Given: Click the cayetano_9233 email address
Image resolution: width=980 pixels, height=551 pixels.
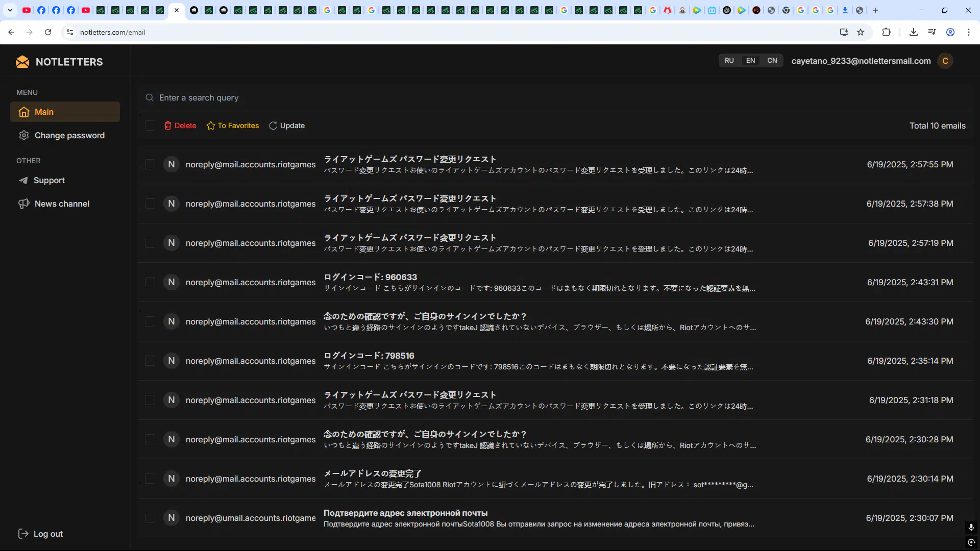Looking at the screenshot, I should click(x=861, y=61).
